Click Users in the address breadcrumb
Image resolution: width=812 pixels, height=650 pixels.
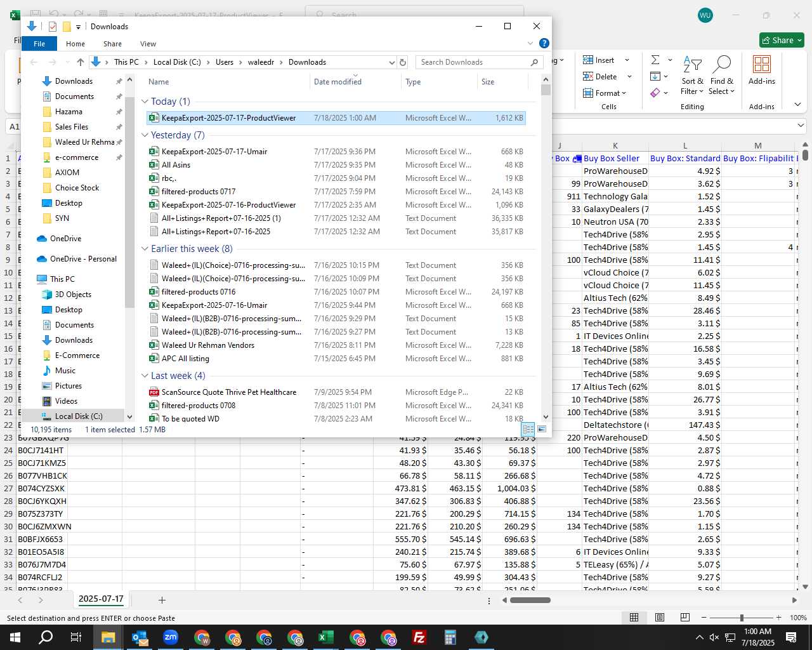224,62
